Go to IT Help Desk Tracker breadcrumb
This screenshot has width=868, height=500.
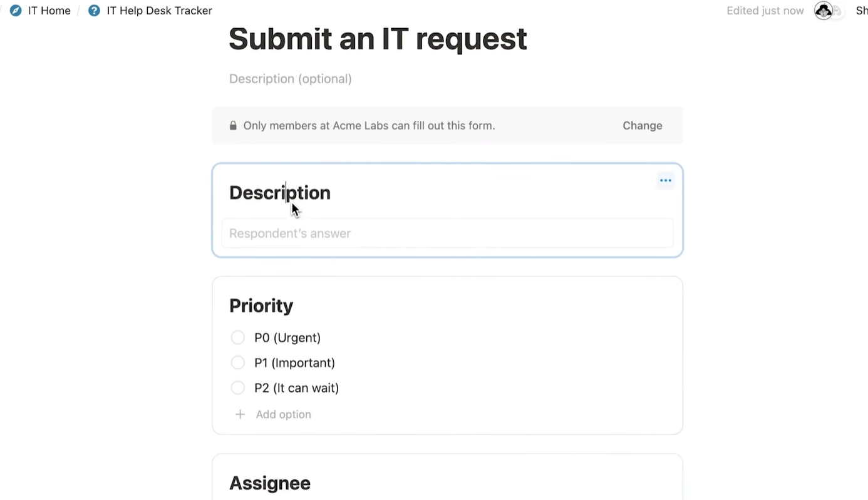(x=159, y=11)
